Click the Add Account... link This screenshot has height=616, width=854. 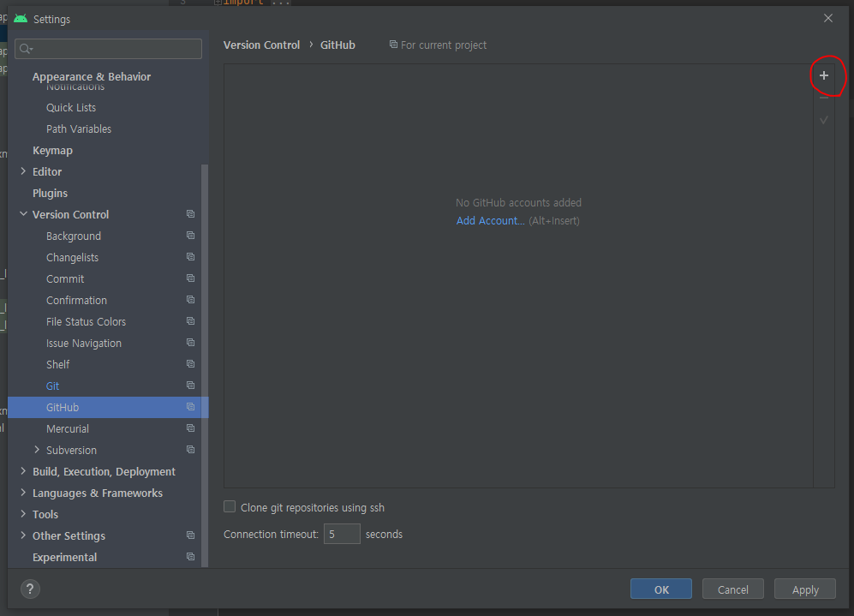pos(490,220)
